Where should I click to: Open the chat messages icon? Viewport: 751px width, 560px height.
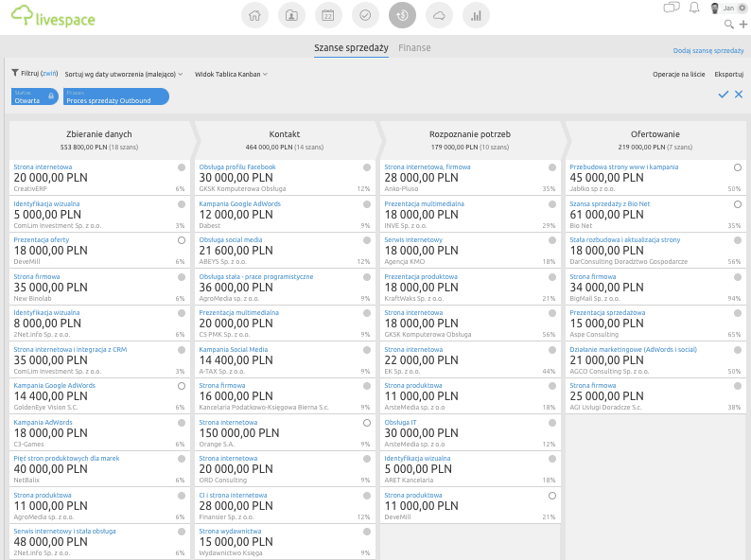[x=671, y=8]
